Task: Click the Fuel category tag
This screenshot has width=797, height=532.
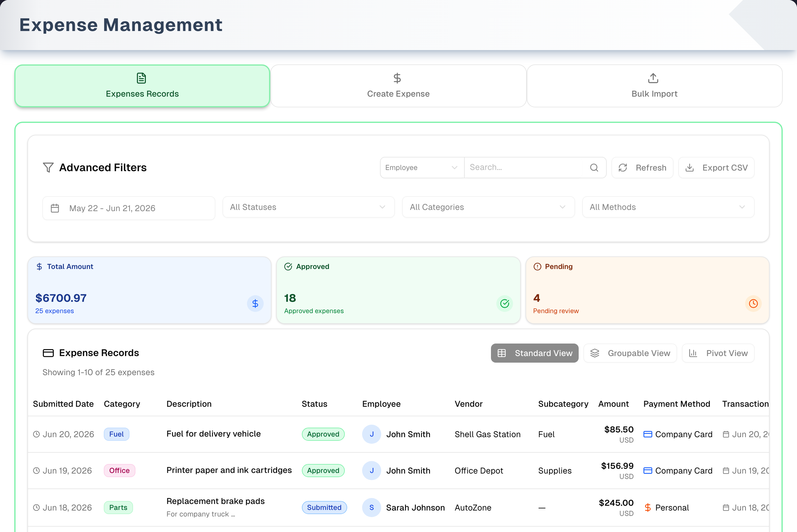Action: [116, 434]
